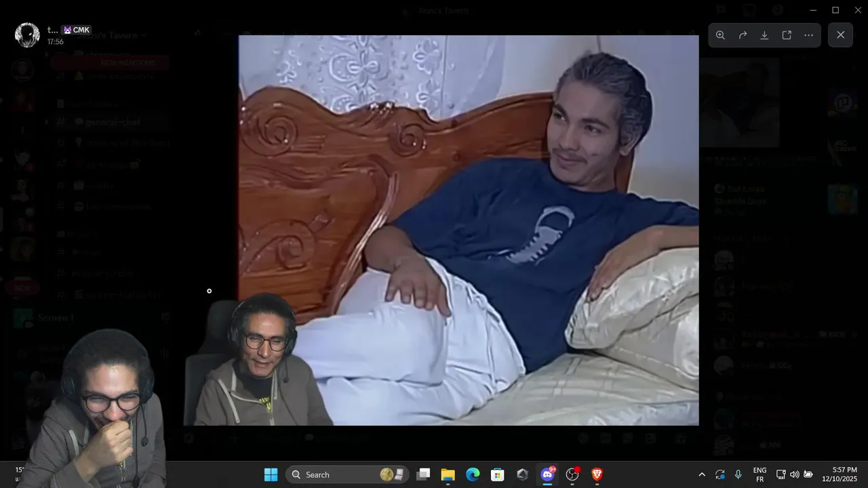
Task: Click the microphone tray icon
Action: (738, 474)
